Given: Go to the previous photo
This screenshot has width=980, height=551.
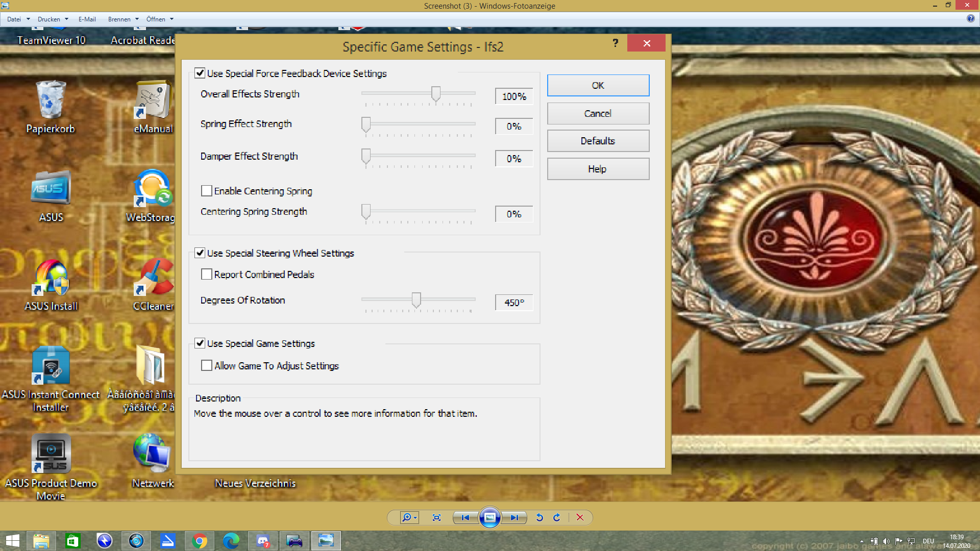Looking at the screenshot, I should 465,517.
